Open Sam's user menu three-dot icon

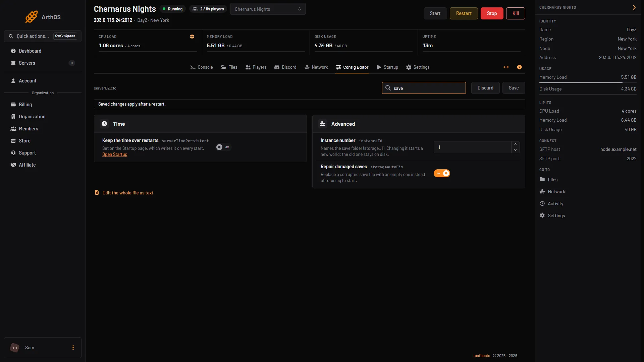pos(73,348)
